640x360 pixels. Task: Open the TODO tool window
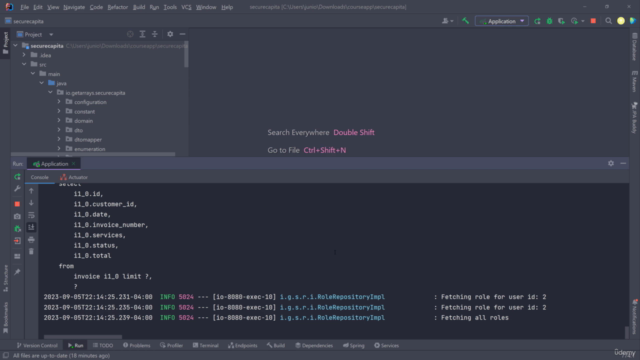tap(103, 345)
